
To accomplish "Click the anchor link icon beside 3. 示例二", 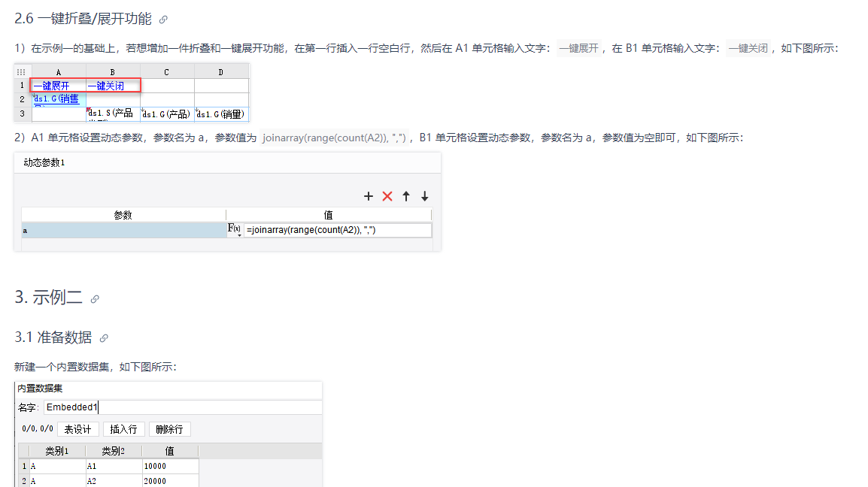I will pyautogui.click(x=95, y=299).
